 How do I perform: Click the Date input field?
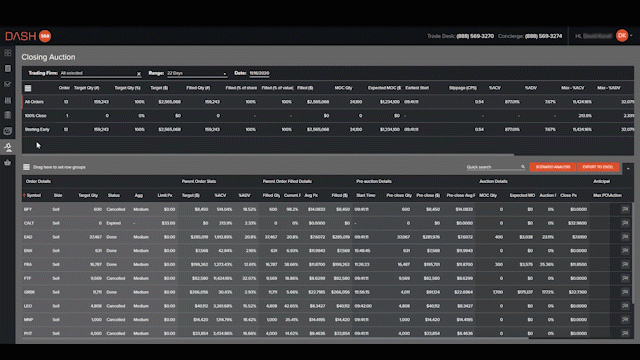[260, 73]
